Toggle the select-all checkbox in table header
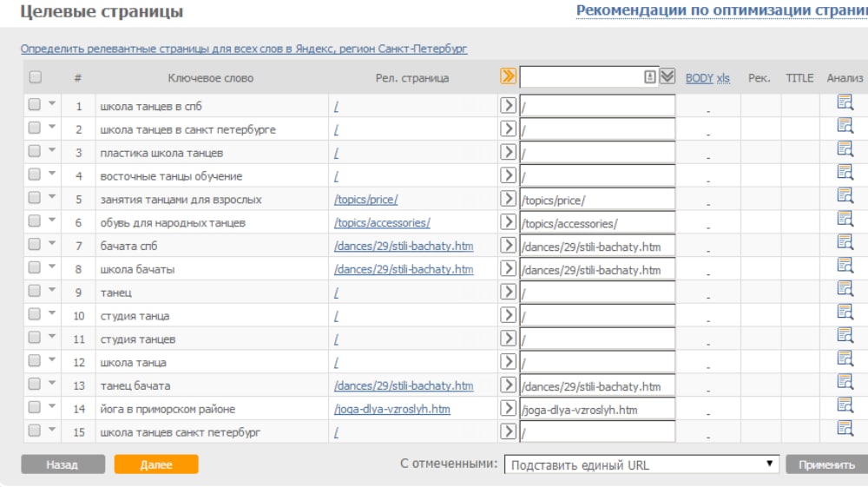Screen dimensions: 868x487 coord(36,77)
